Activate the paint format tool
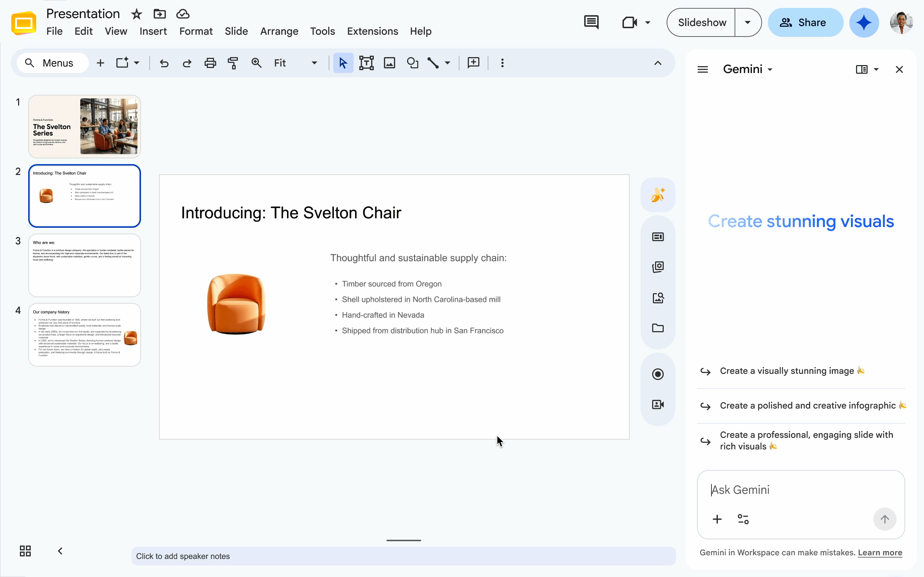Viewport: 924px width, 577px height. (233, 63)
